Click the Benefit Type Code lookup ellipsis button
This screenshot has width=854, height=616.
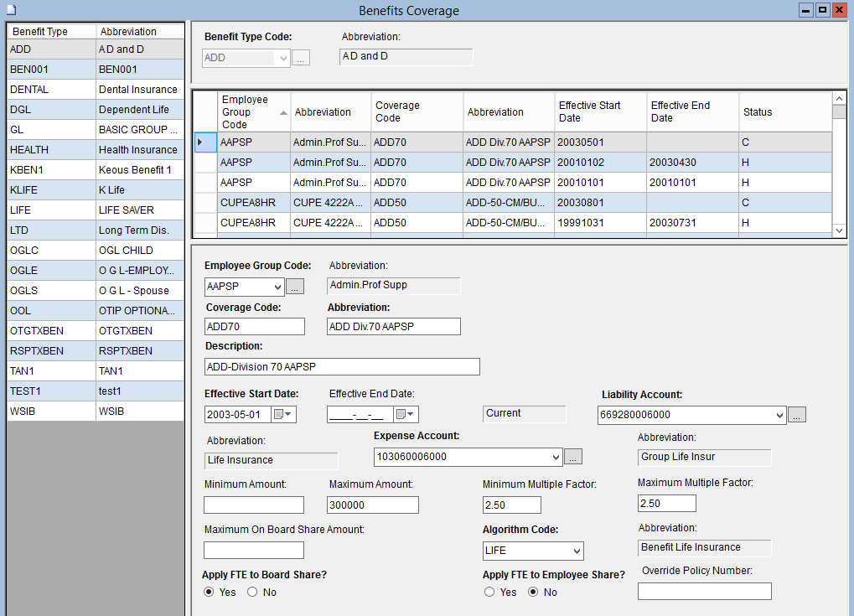(301, 58)
